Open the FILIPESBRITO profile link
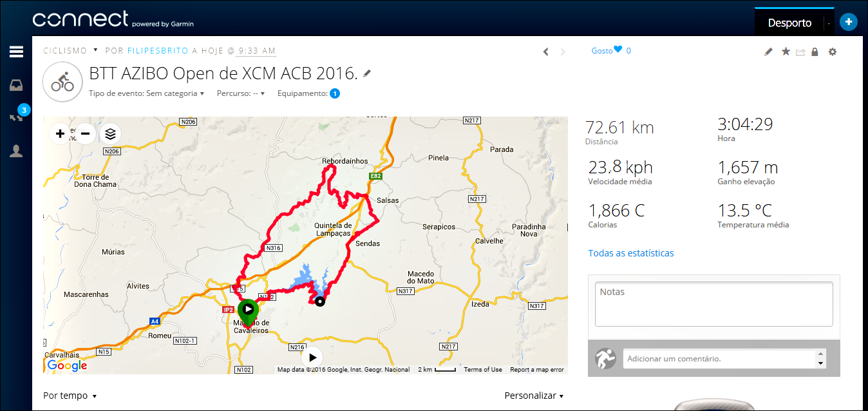The height and width of the screenshot is (411, 868). point(158,50)
